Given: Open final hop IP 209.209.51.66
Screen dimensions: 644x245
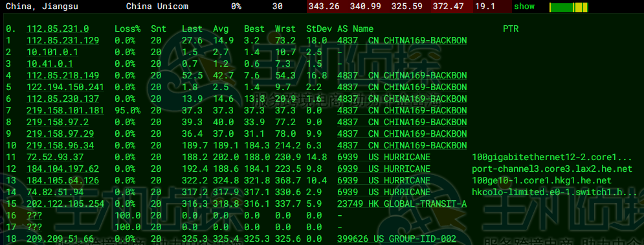Looking at the screenshot, I should 60,239.
